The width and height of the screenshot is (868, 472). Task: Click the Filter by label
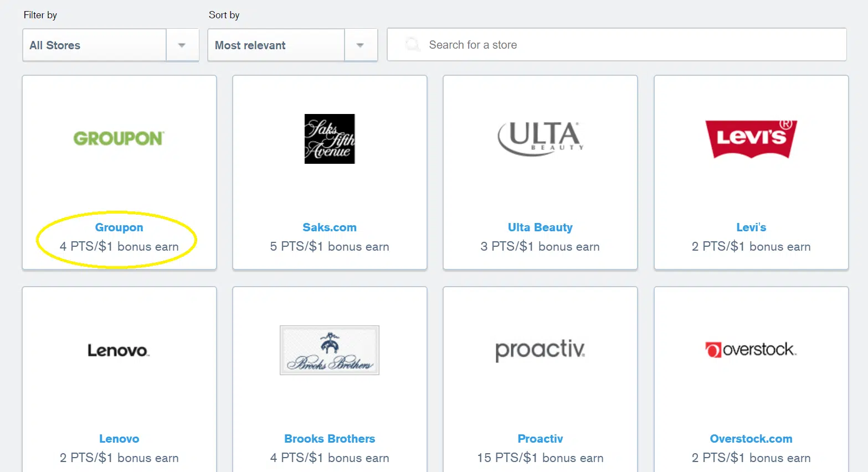pyautogui.click(x=40, y=15)
